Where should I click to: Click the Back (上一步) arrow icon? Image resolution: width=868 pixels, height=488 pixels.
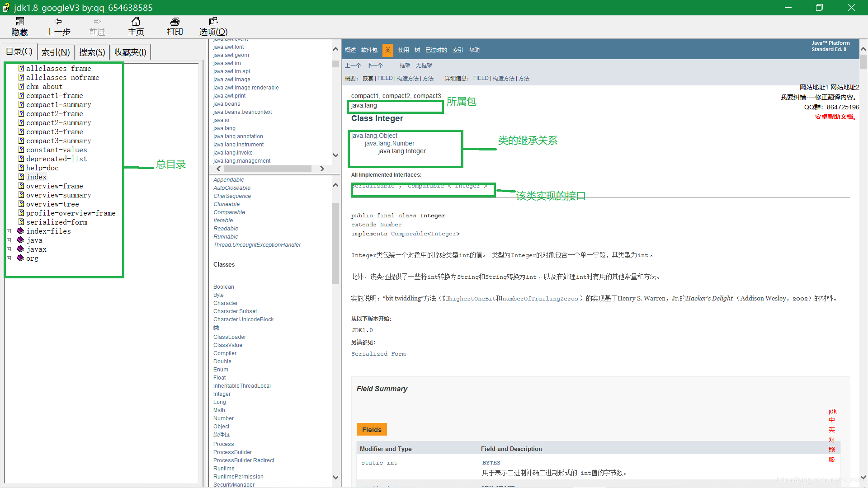point(58,22)
